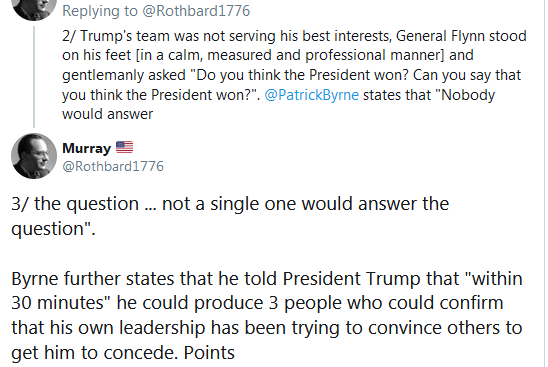Click the page scrollbar on right edge
This screenshot has width=548, height=367.
tap(546, 184)
